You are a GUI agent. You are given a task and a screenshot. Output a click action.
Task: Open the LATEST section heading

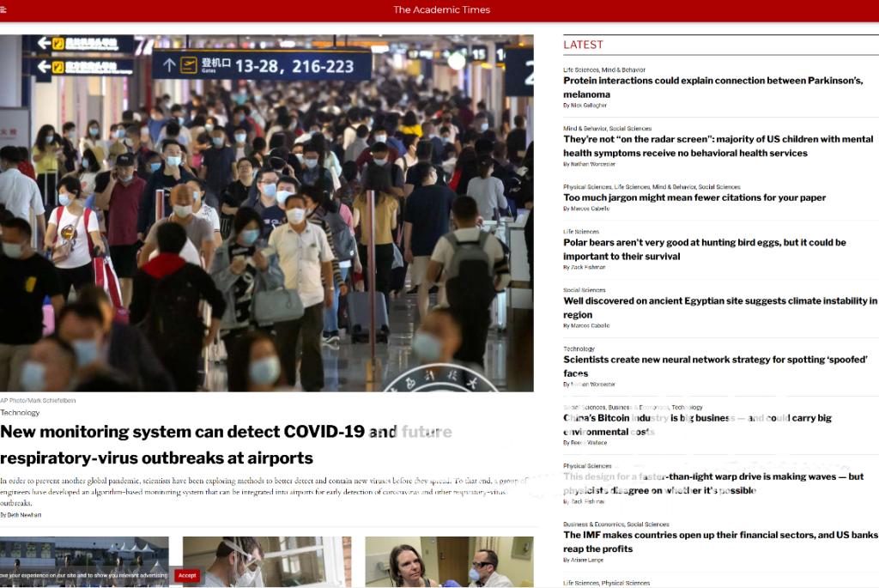coord(583,45)
